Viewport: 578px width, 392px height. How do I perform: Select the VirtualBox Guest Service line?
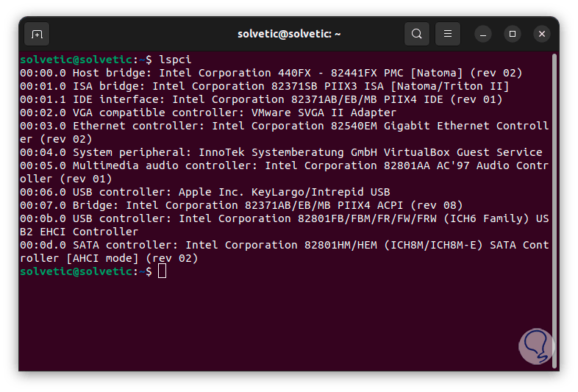[281, 152]
